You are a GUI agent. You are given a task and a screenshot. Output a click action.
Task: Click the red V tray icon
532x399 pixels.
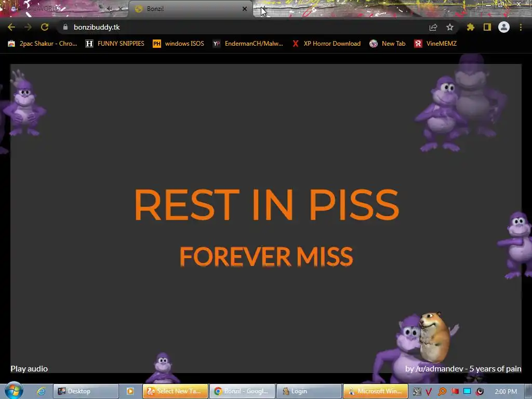click(429, 392)
